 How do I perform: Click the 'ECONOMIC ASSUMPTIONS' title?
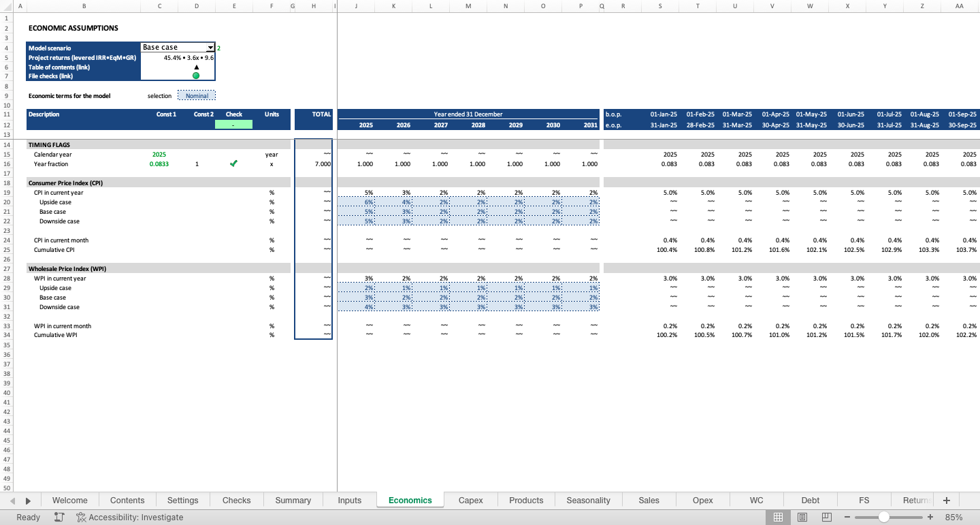click(73, 29)
